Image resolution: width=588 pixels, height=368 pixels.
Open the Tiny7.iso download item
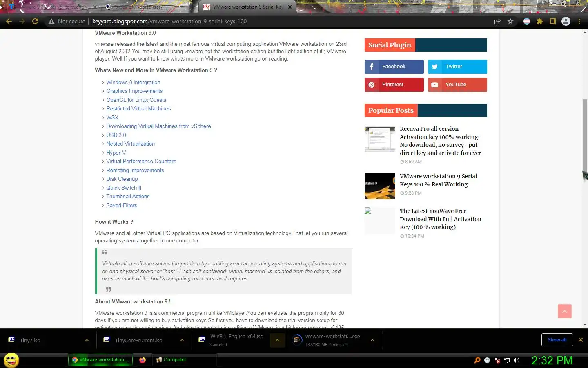41,340
